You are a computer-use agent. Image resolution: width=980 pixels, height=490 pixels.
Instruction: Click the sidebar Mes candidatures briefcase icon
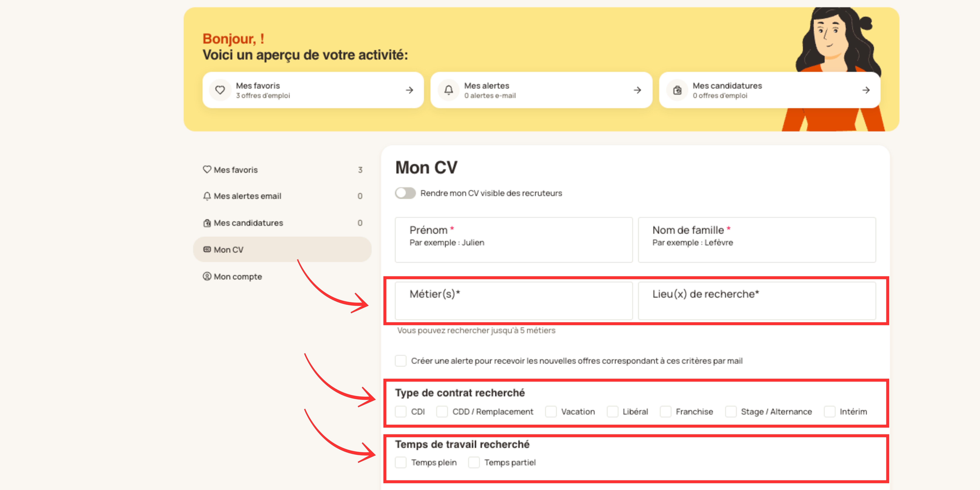pos(207,223)
